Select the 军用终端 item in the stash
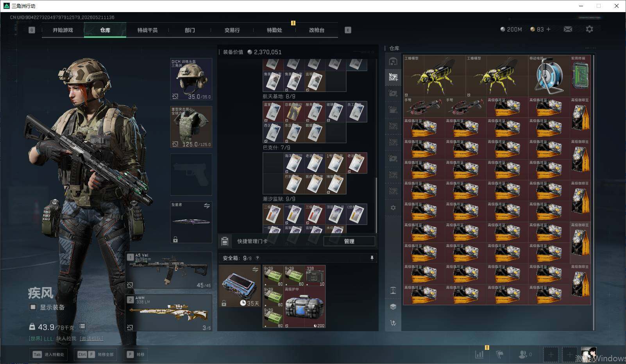Viewport: 626px width, 364px height. coord(580,76)
